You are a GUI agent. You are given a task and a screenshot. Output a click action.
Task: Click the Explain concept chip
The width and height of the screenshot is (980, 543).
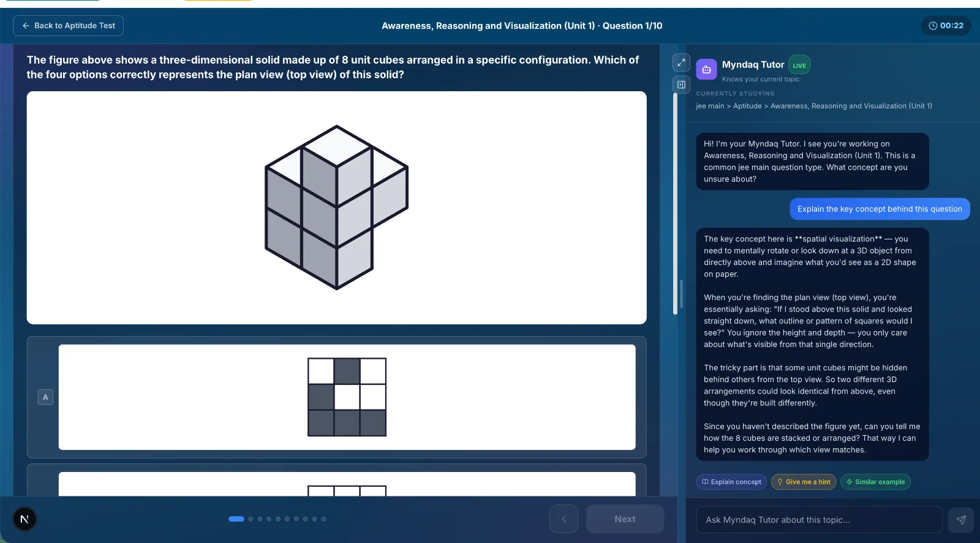731,482
